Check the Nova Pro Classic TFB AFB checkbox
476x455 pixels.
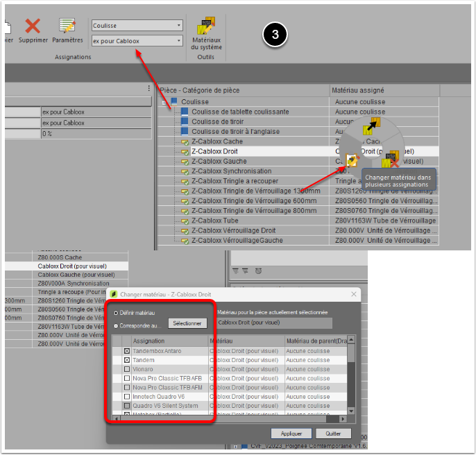(127, 378)
